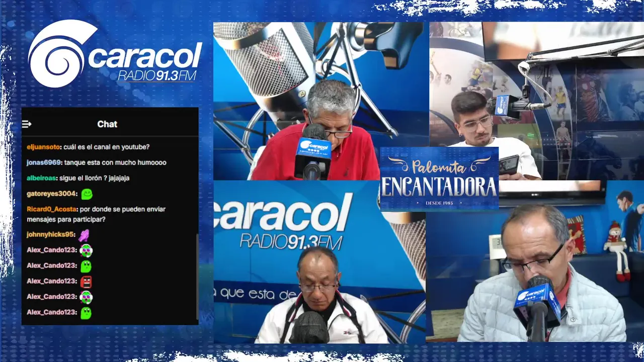
Task: Click the chat collapse arrow icon
Action: 27,124
